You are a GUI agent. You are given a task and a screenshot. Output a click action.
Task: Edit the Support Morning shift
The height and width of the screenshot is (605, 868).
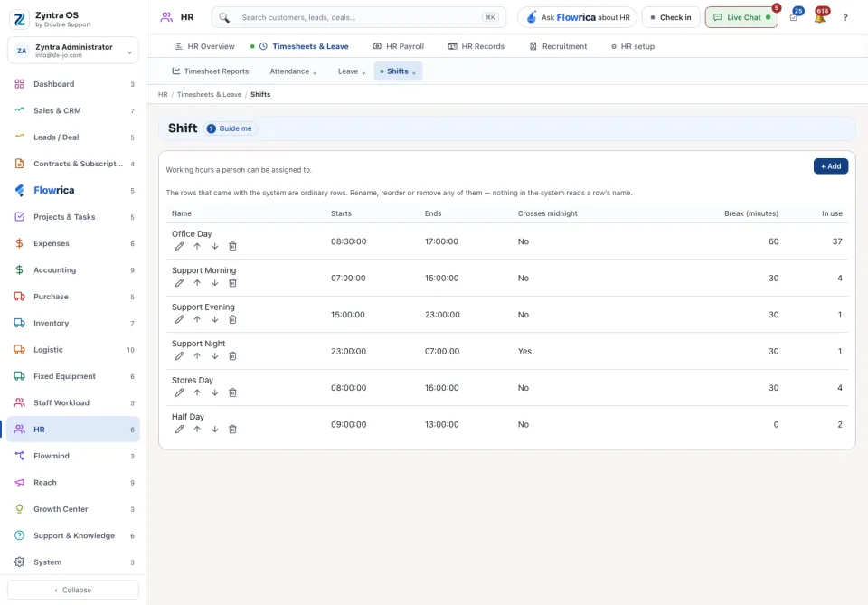coord(179,283)
